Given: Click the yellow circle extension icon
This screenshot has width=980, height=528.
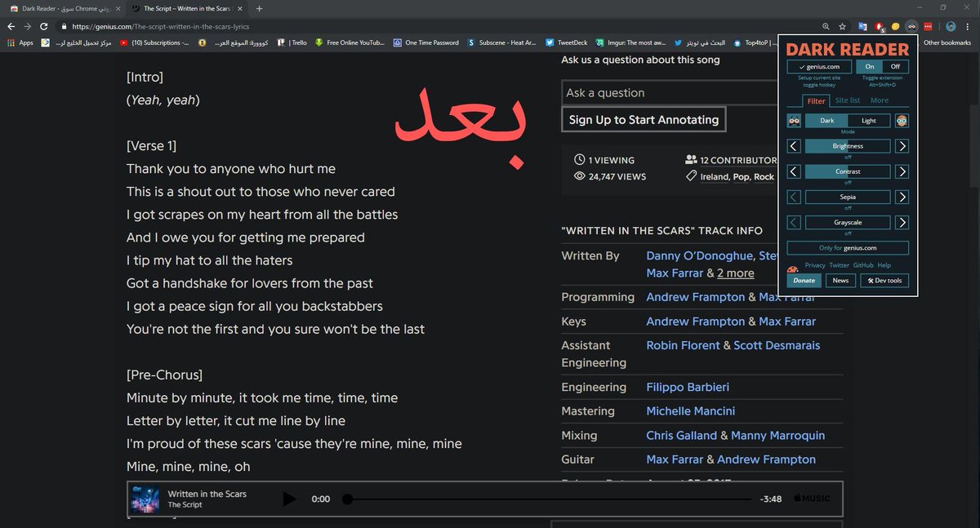Looking at the screenshot, I should coord(895,26).
